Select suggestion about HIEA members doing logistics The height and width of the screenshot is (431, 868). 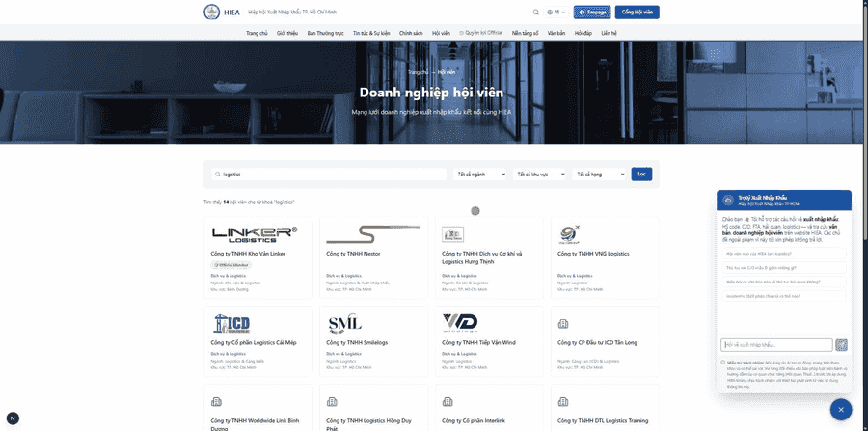pos(784,254)
